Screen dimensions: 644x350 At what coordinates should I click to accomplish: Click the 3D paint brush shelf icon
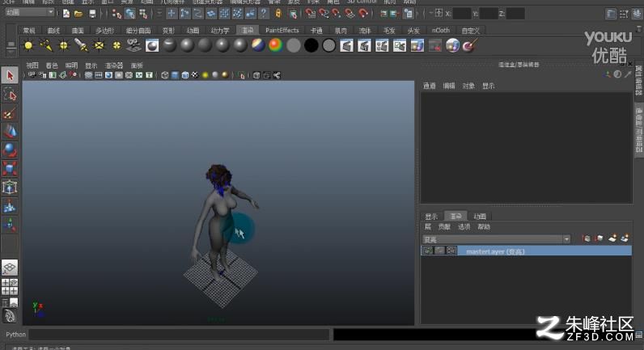tap(469, 45)
